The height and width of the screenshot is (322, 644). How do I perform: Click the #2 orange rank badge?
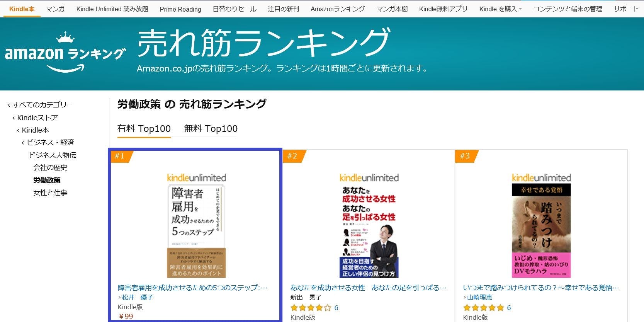coord(294,156)
